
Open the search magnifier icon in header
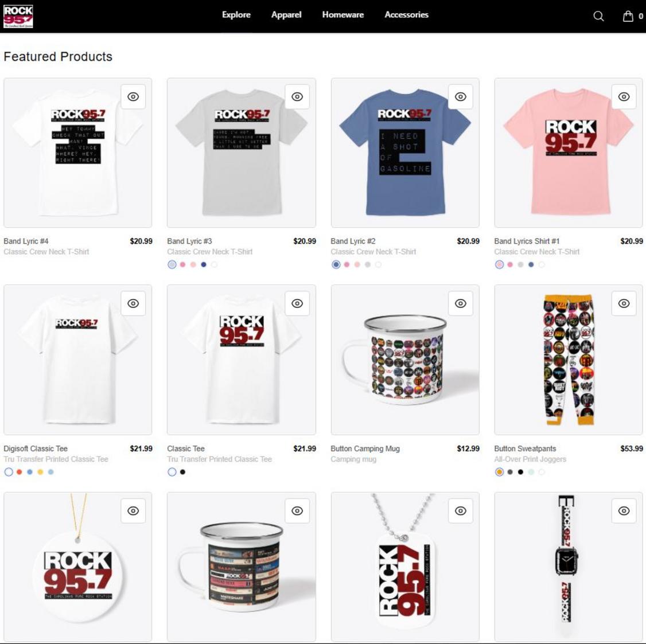(x=598, y=16)
